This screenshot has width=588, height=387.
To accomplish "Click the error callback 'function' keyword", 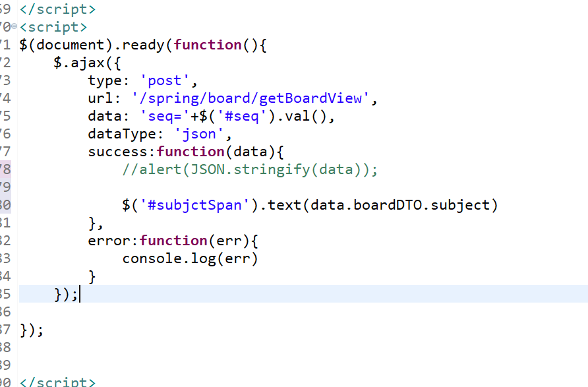I will click(173, 241).
